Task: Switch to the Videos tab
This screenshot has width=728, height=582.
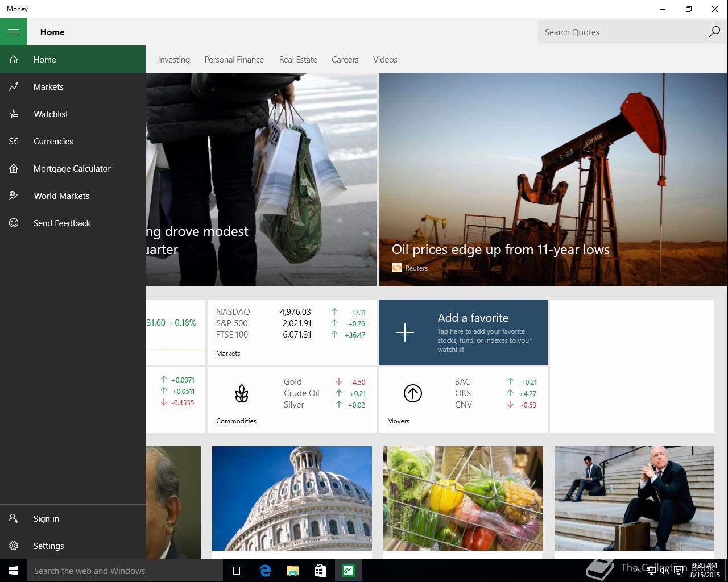Action: pos(385,59)
